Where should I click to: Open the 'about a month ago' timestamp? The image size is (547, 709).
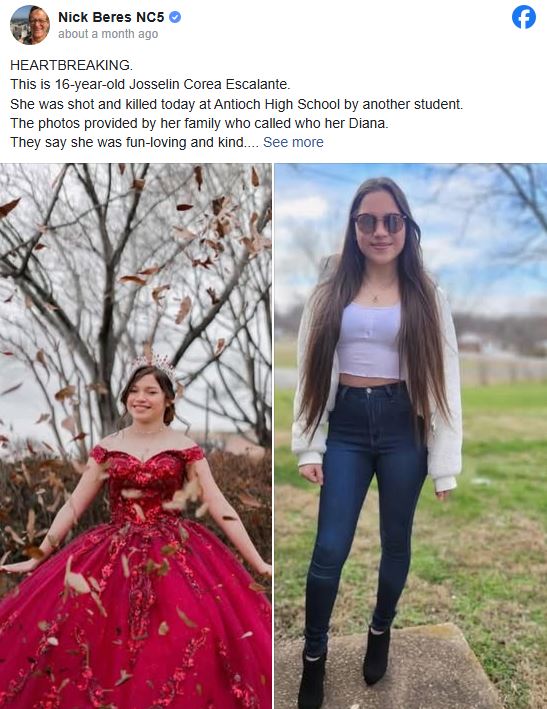(108, 34)
